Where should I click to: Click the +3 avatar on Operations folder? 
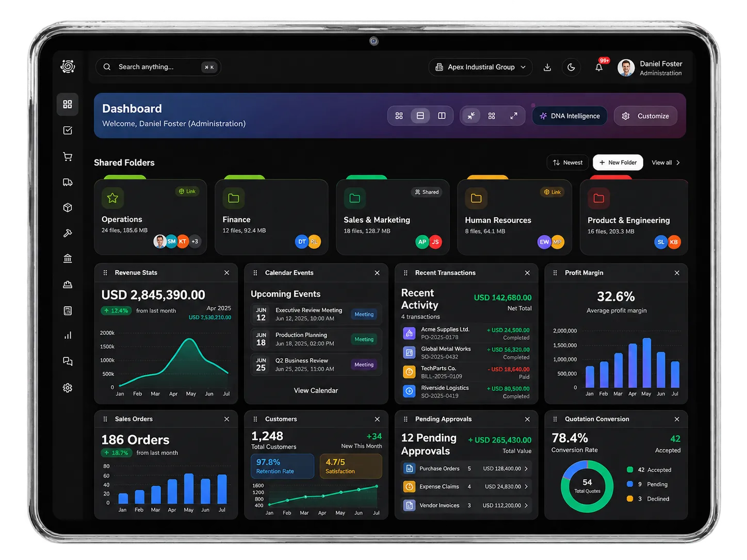pyautogui.click(x=194, y=241)
